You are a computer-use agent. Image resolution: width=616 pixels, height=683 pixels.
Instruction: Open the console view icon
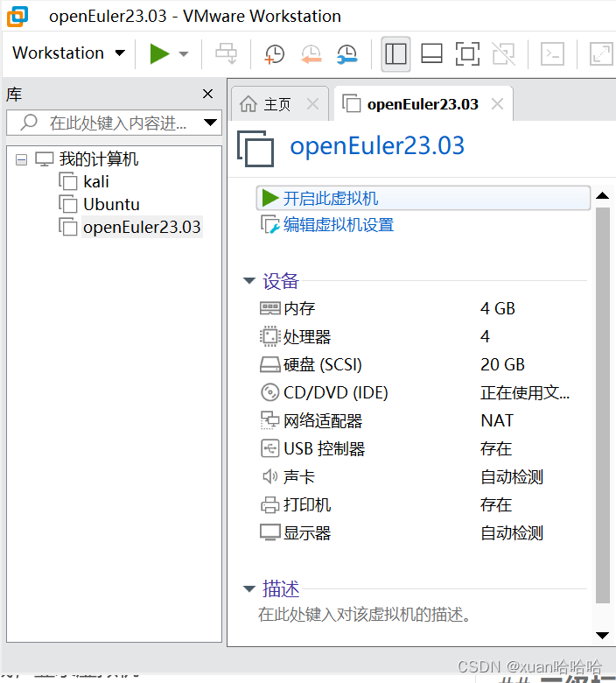tap(552, 54)
